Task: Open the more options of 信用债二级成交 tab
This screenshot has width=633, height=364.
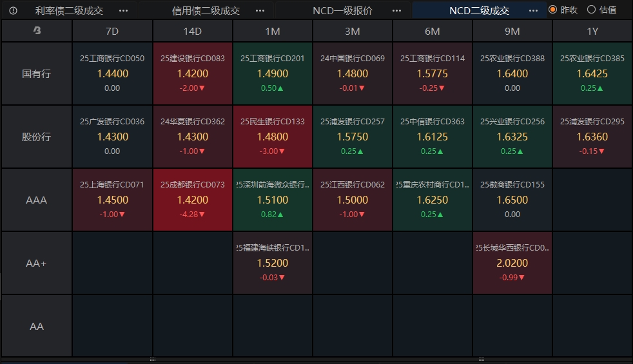Action: point(260,10)
